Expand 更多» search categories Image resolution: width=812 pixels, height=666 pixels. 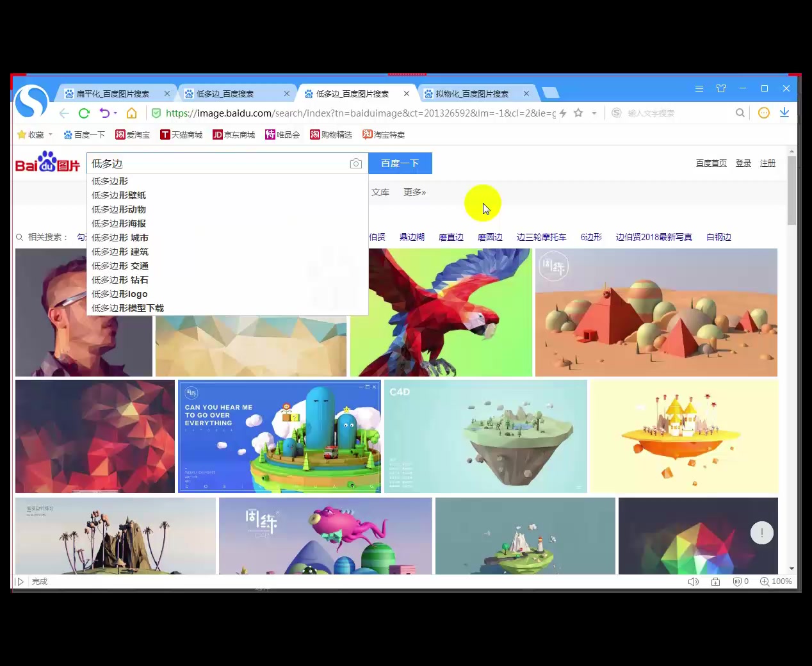coord(414,192)
